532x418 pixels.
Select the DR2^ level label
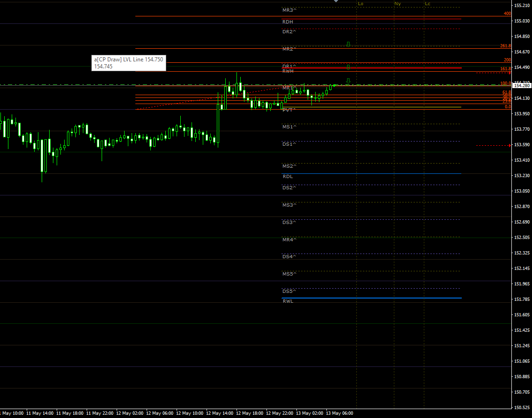(x=289, y=31)
